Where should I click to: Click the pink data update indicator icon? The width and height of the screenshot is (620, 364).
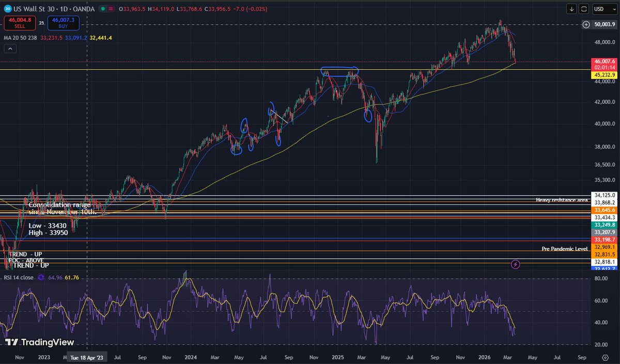pos(111,9)
